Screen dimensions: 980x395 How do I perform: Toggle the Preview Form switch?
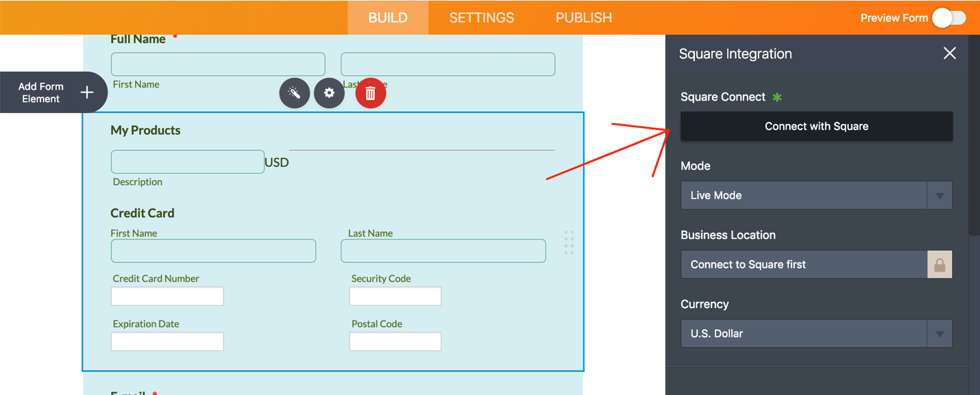(949, 18)
